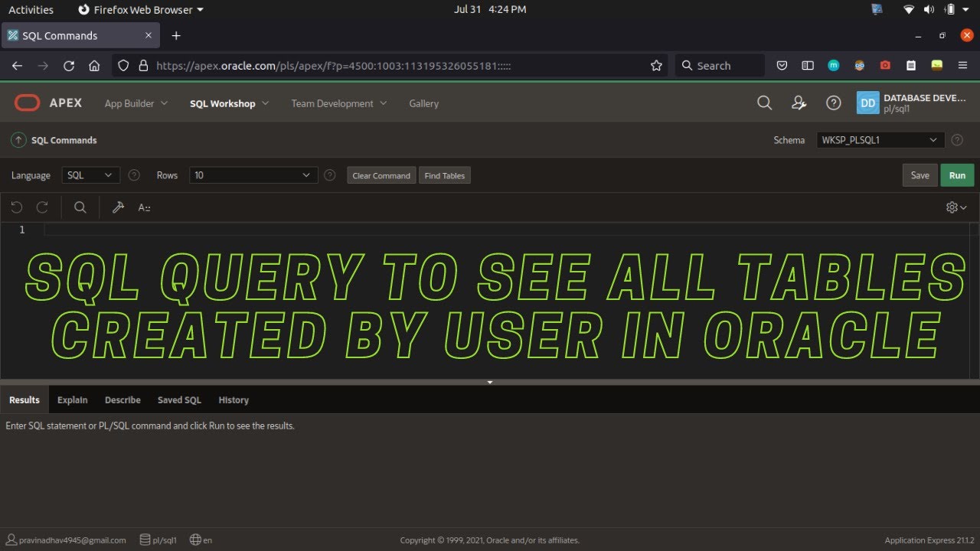Click Activities in the top bar
Image resolution: width=980 pixels, height=551 pixels.
pos(31,10)
